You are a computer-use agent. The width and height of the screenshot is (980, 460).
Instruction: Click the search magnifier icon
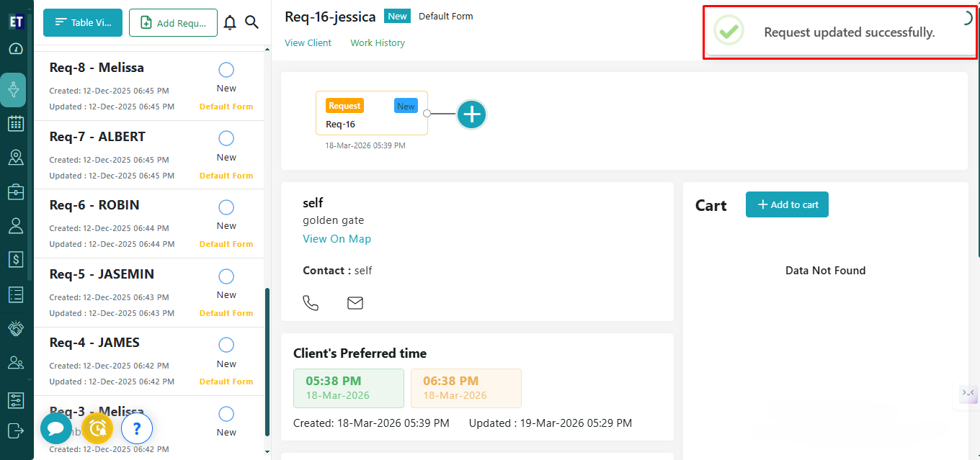tap(251, 23)
